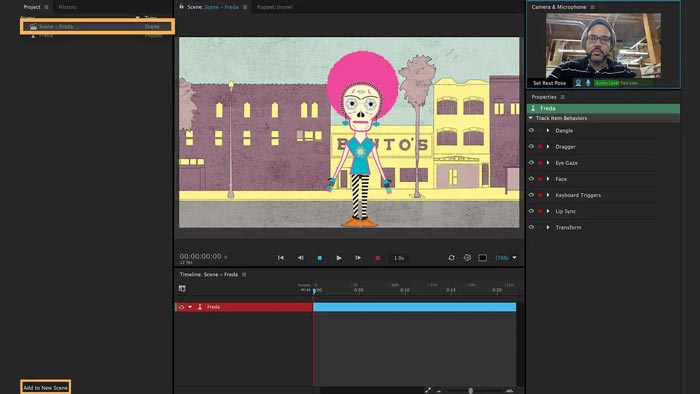Disarm recording for Eye Gaze behavior
700x394 pixels.
coord(540,163)
